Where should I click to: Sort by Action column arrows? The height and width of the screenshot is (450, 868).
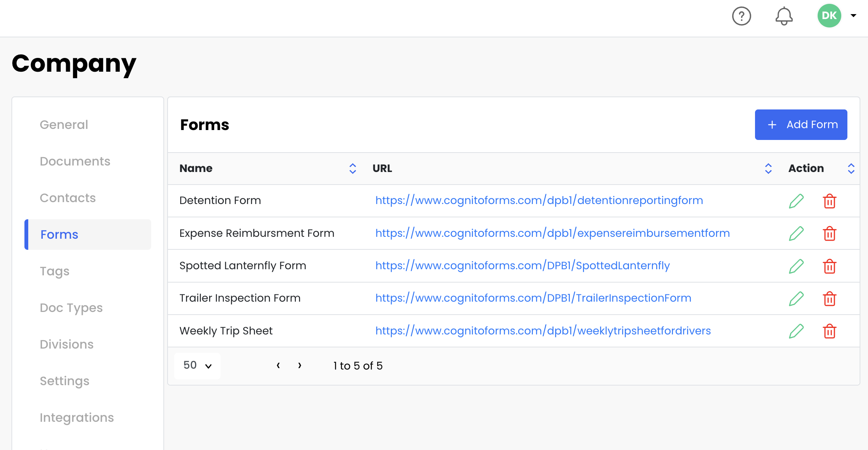851,169
